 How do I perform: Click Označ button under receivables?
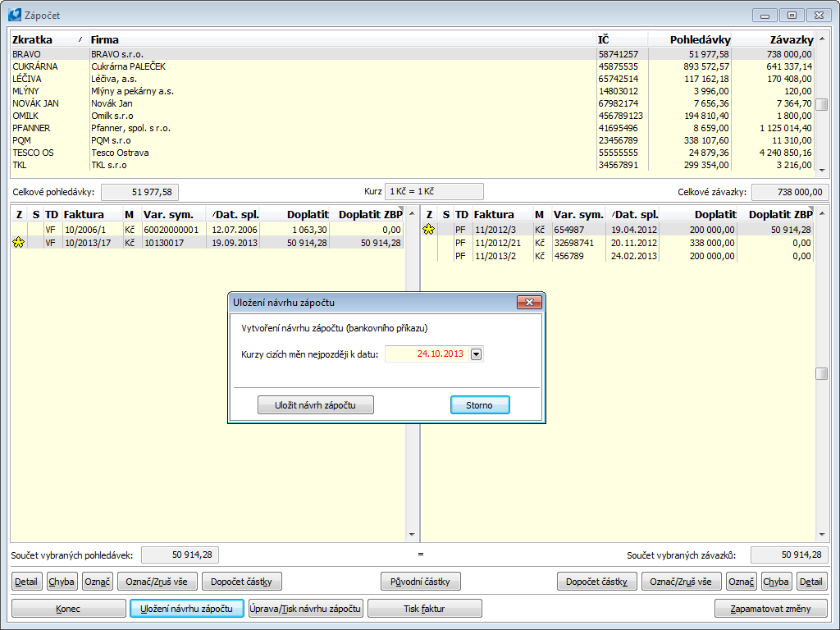click(98, 582)
